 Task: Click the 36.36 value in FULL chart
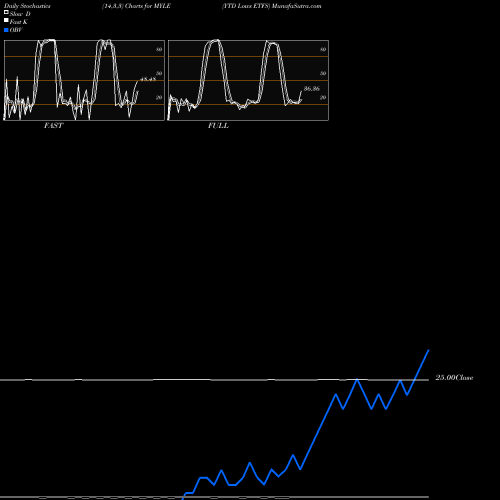point(312,89)
